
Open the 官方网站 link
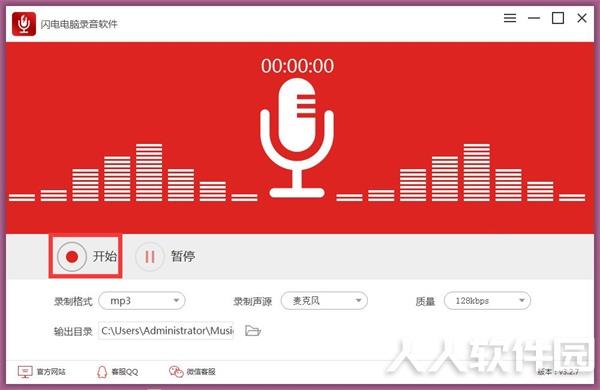(x=42, y=372)
